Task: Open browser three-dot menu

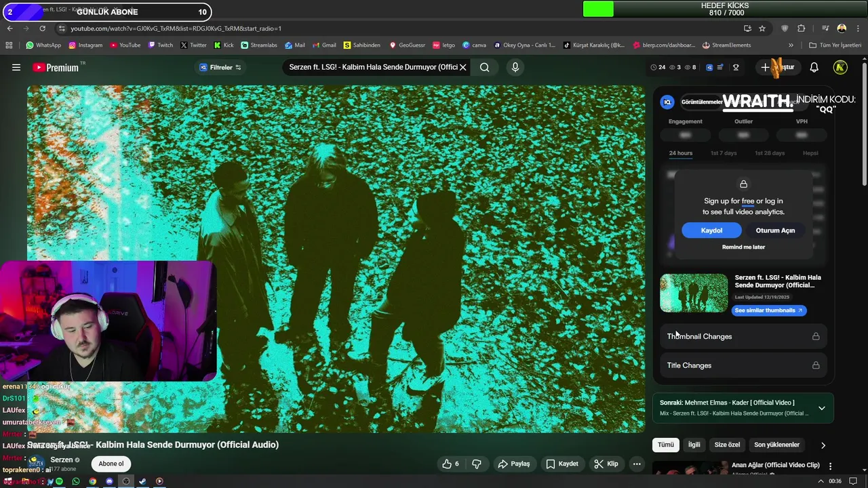Action: coord(858,28)
